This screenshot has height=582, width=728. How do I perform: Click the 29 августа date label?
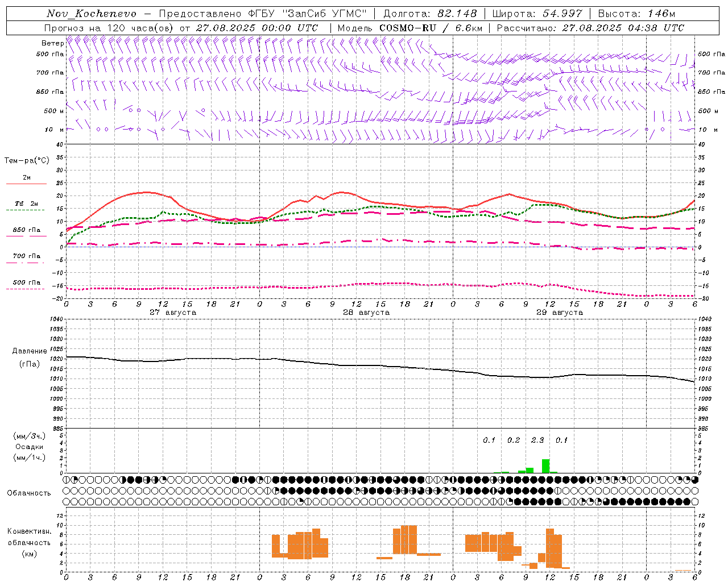pyautogui.click(x=560, y=313)
